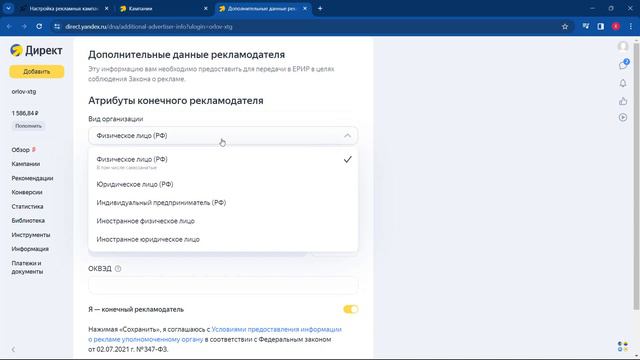
Task: Open the chat messages icon with badge
Action: click(623, 64)
